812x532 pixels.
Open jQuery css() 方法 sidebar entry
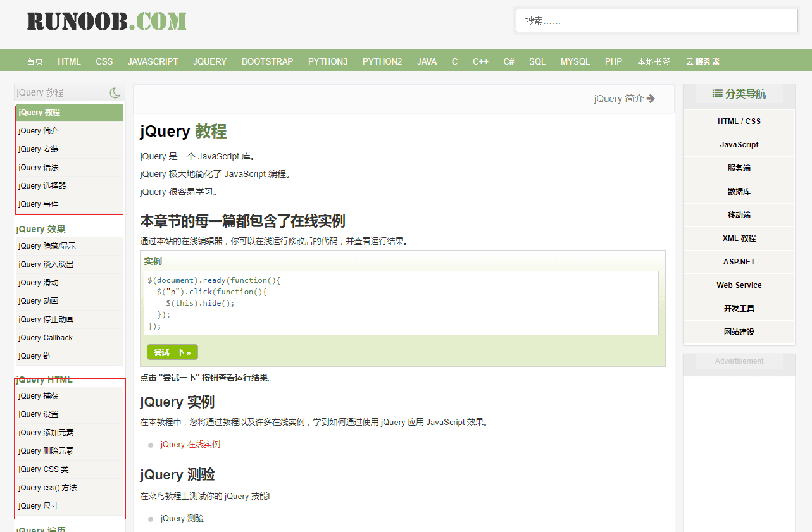pyautogui.click(x=47, y=488)
